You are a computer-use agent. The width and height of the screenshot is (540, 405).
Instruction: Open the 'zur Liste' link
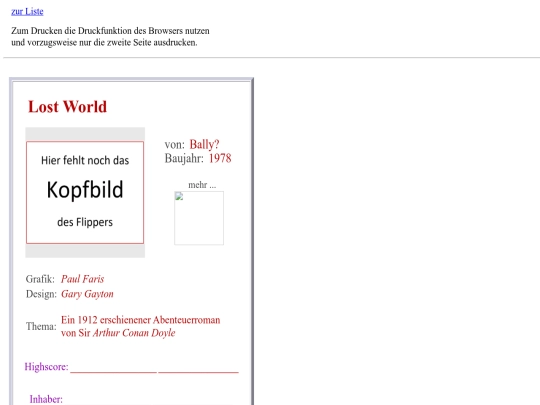coord(27,11)
